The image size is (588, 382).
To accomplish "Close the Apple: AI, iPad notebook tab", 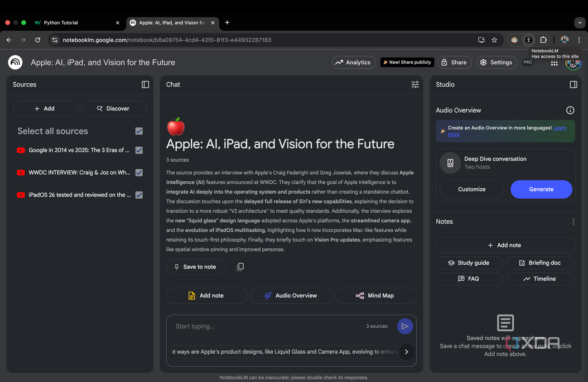I will (213, 23).
